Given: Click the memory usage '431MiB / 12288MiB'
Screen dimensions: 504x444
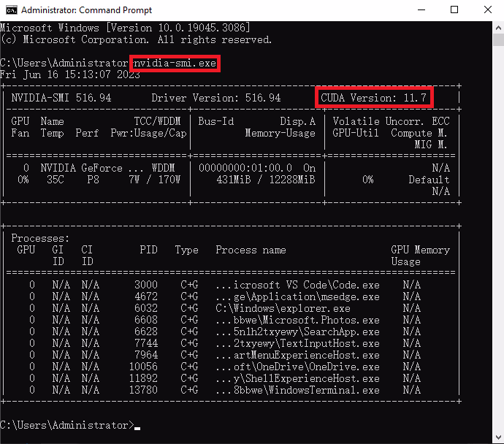Looking at the screenshot, I should click(266, 180).
